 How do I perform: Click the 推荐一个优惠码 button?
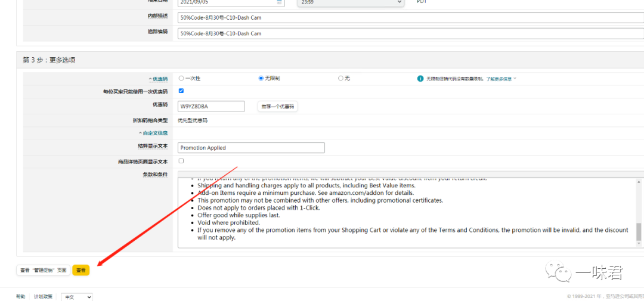278,106
